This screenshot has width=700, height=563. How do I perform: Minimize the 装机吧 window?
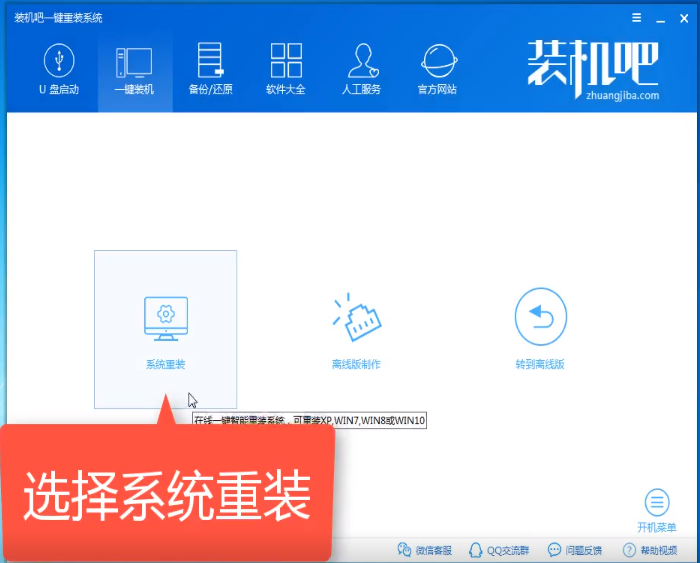tap(660, 19)
